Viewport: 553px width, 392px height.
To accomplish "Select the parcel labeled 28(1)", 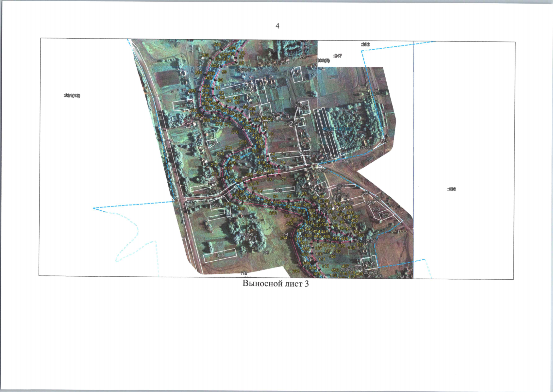I will [x=370, y=263].
